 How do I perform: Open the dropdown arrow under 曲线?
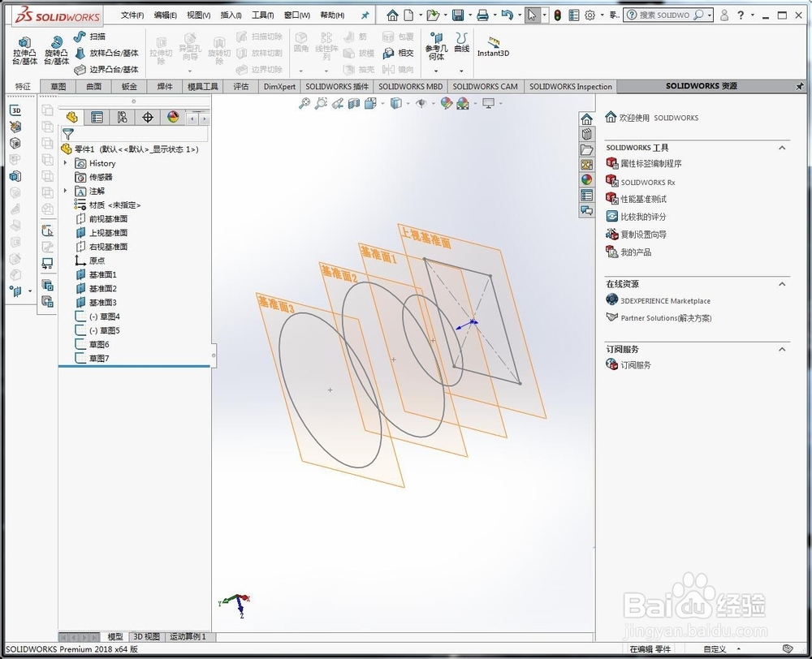tap(461, 71)
